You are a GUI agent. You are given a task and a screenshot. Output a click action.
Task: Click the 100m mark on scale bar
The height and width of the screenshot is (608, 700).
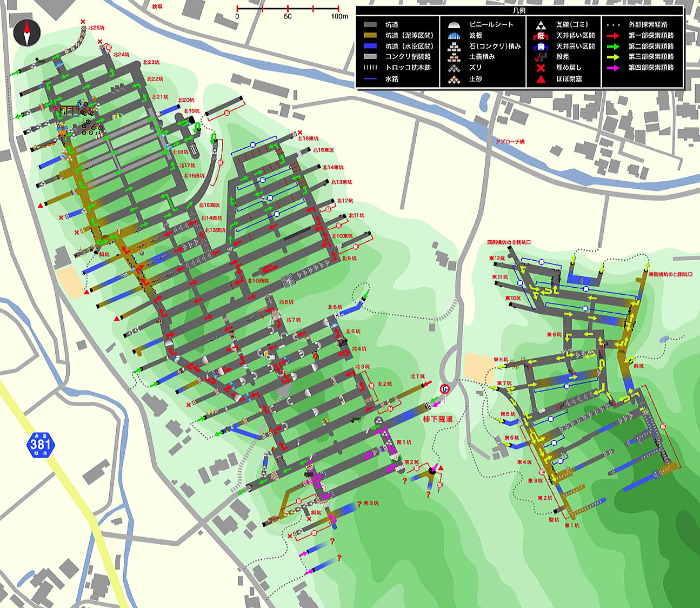point(339,16)
